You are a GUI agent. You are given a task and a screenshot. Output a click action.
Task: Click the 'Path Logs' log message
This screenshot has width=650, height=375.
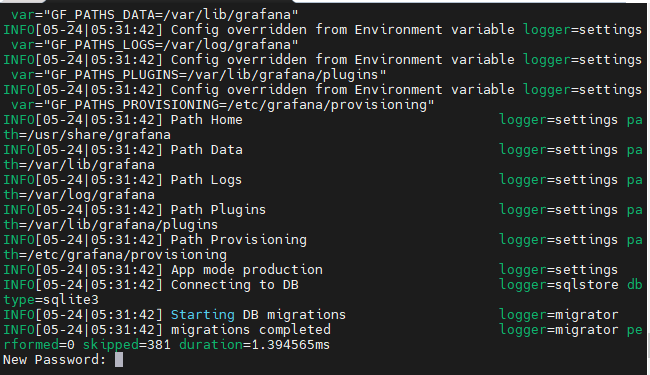[206, 180]
